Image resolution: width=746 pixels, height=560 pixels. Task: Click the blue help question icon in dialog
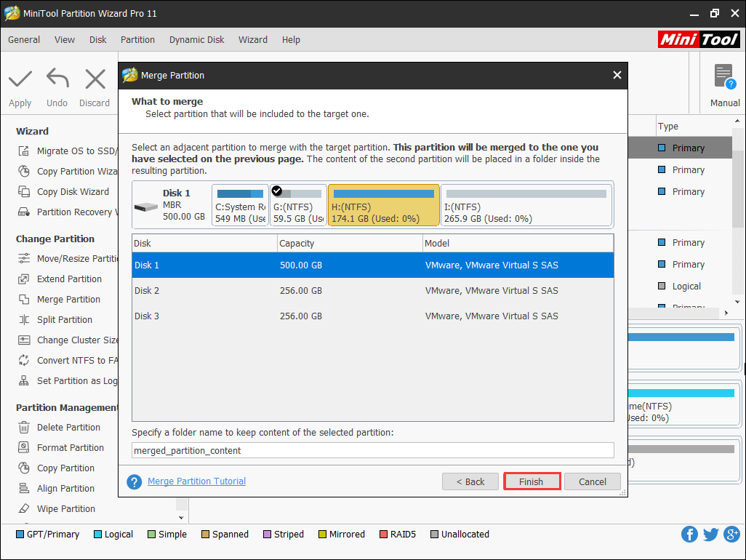tap(135, 482)
